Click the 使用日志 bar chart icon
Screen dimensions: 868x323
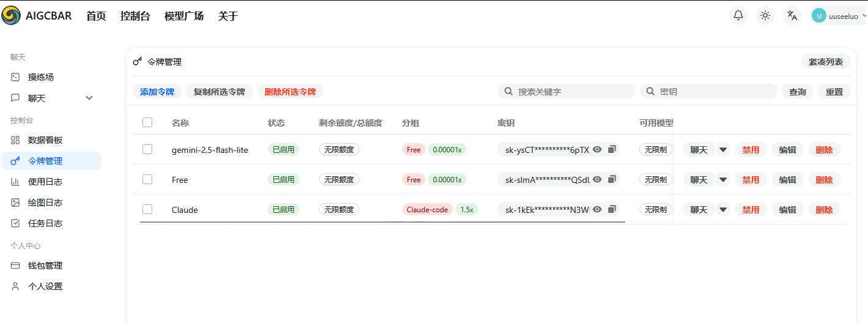point(15,182)
